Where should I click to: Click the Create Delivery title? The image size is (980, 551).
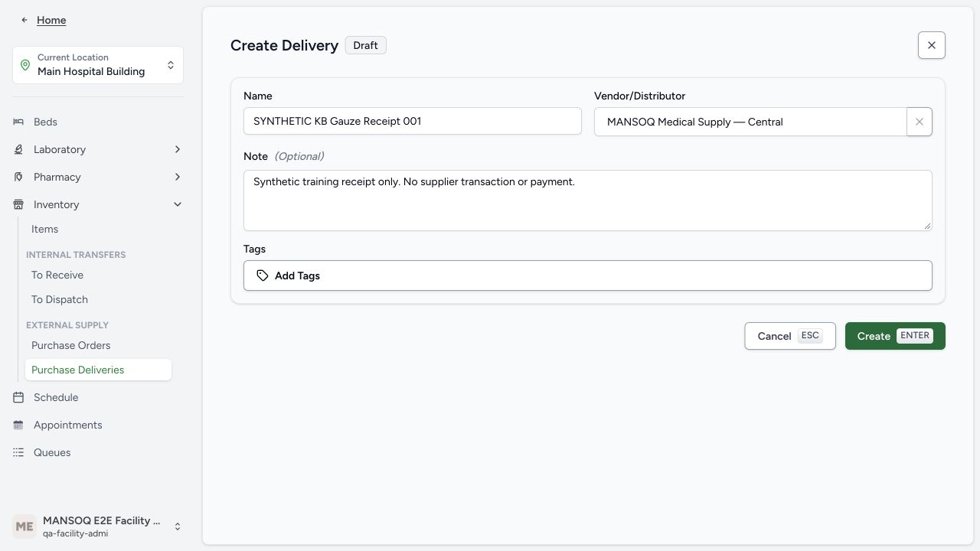coord(284,45)
